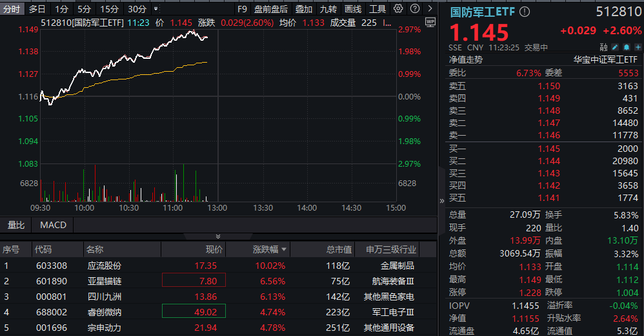The height and width of the screenshot is (336, 644).
Task: Switch to 多日 multi-day tab
Action: (x=37, y=8)
